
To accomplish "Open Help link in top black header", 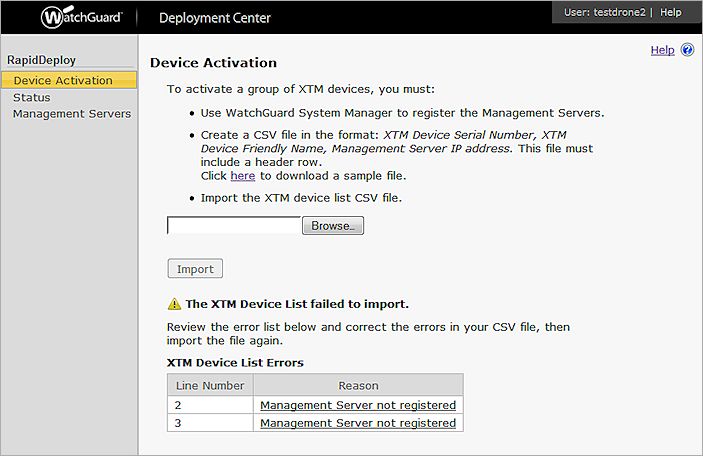I will [x=670, y=12].
